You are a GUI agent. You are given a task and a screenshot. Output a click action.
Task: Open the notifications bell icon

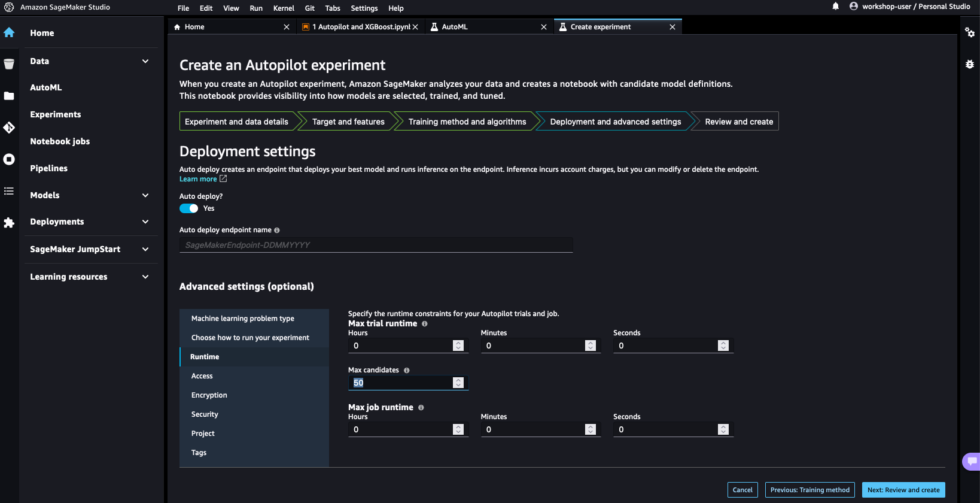(x=836, y=7)
